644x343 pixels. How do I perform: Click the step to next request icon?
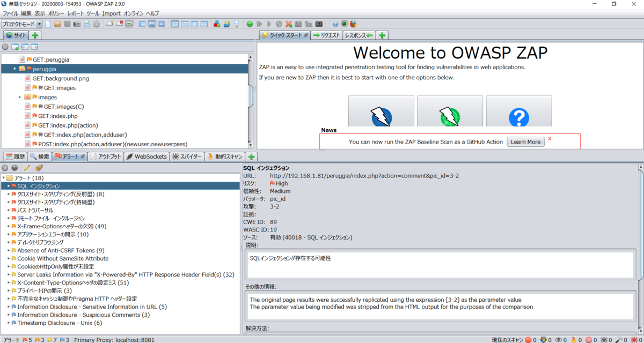259,24
